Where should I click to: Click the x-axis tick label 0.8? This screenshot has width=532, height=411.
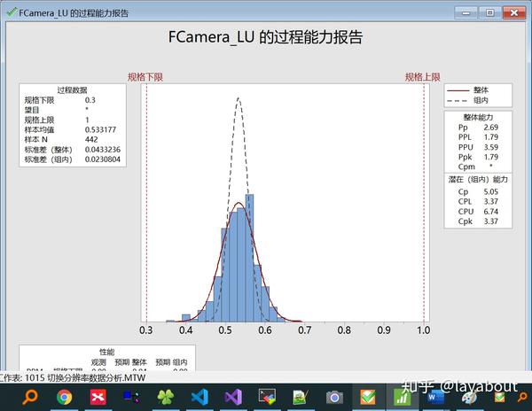click(x=344, y=330)
